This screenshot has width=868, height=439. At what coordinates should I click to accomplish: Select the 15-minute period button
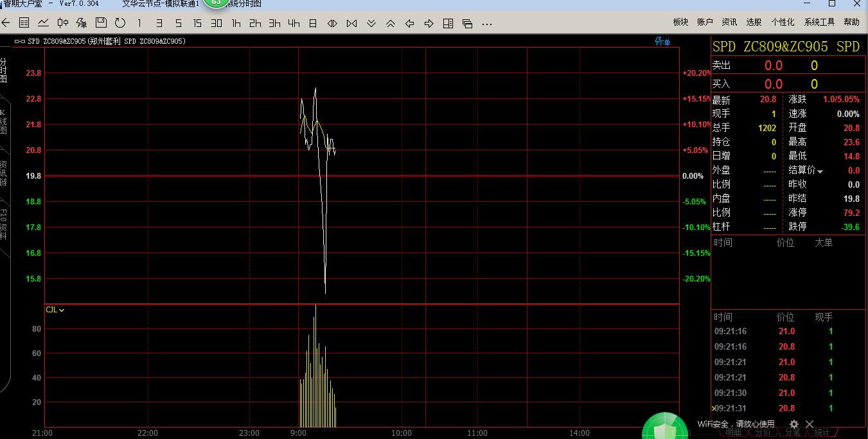pyautogui.click(x=197, y=23)
